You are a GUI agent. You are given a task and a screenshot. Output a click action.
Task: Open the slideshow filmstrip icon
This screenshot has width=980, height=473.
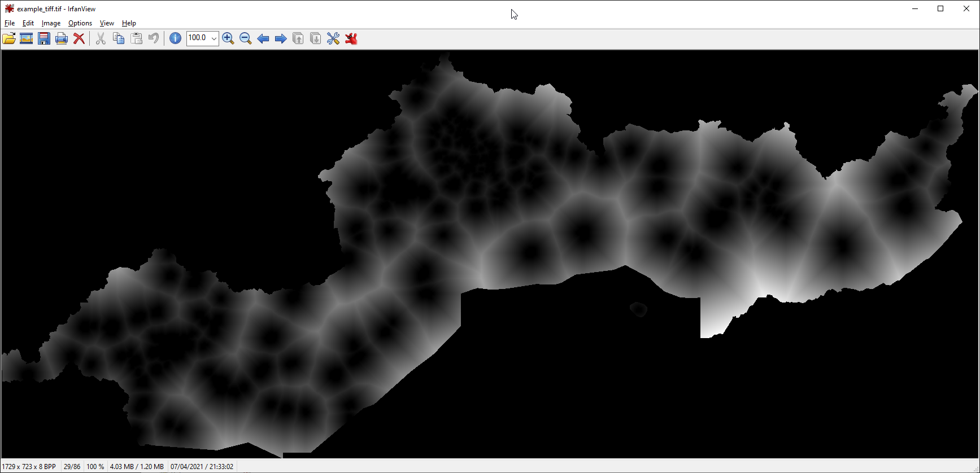click(x=27, y=38)
